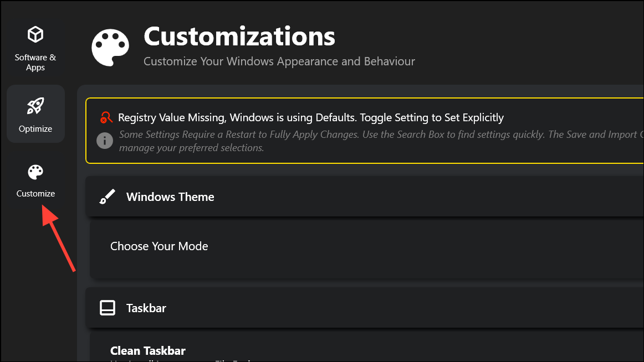Screen dimensions: 644x362
Task: Click the red arrow pointing at Customize
Action: [x=58, y=238]
